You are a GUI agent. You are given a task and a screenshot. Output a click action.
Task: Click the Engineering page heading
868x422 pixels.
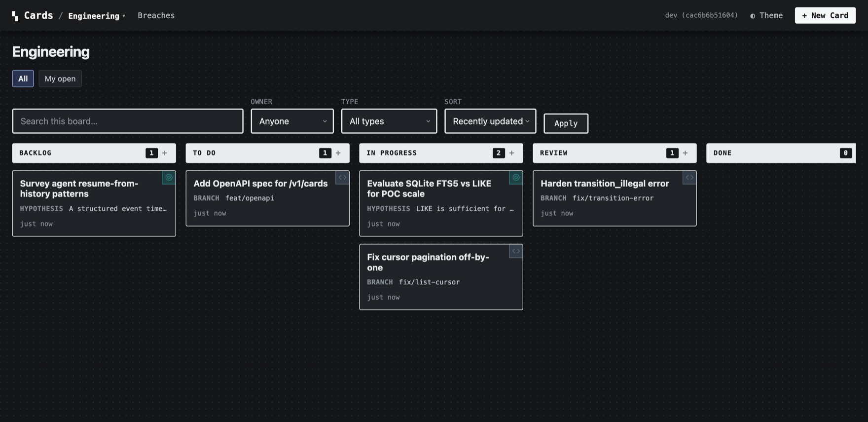pyautogui.click(x=51, y=52)
